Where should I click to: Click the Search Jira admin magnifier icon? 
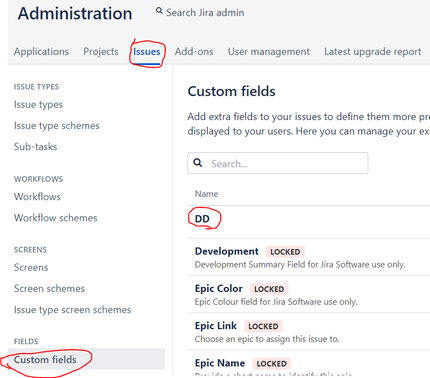tap(159, 11)
